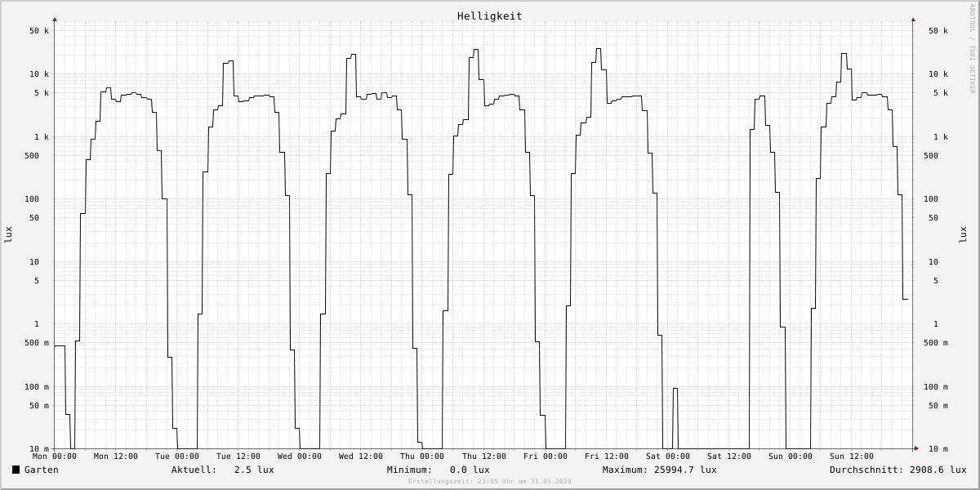Select the '1 k' label on the right axis

[941, 137]
